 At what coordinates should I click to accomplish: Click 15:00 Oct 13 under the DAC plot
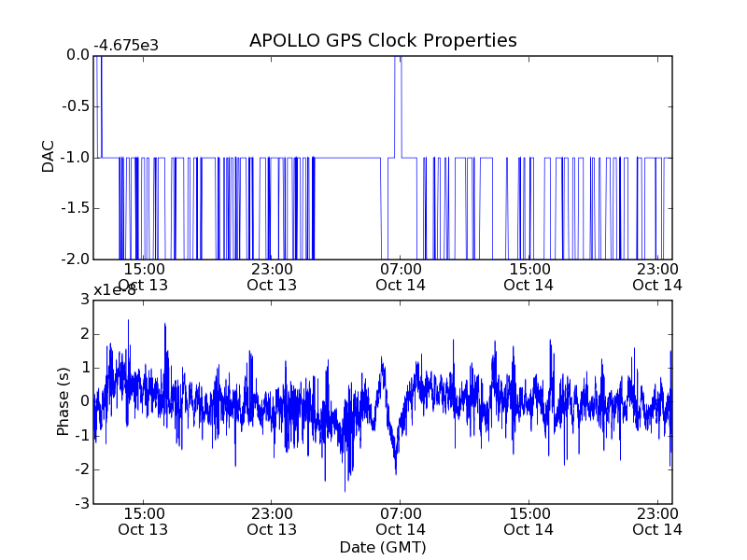click(143, 277)
